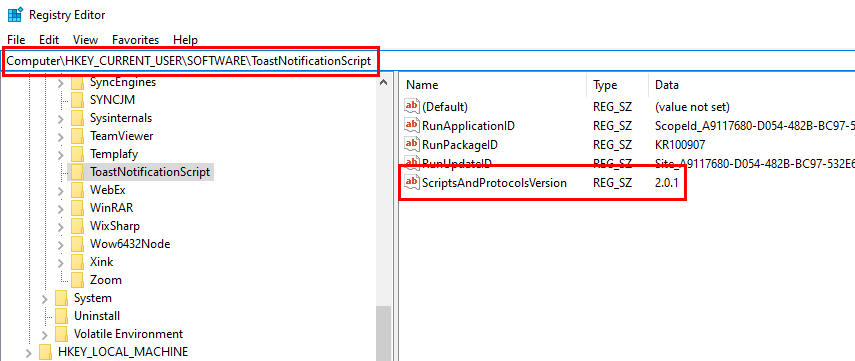The height and width of the screenshot is (361, 855).
Task: Expand the WebEx key
Action: (61, 190)
